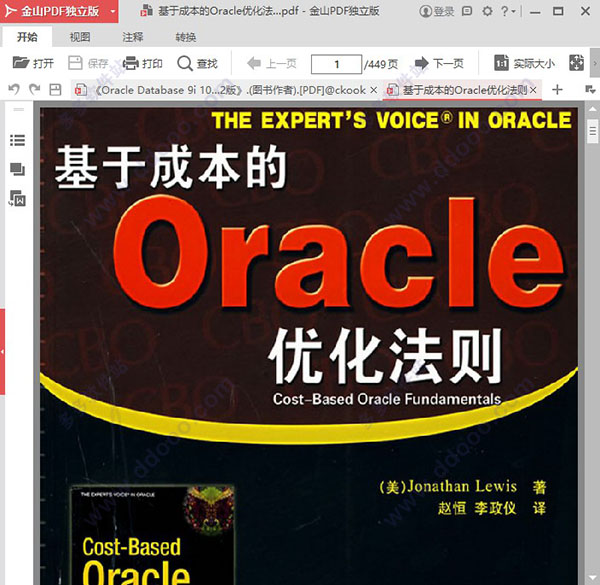This screenshot has width=600, height=585.
Task: Click the undo arrow icon
Action: [x=14, y=90]
